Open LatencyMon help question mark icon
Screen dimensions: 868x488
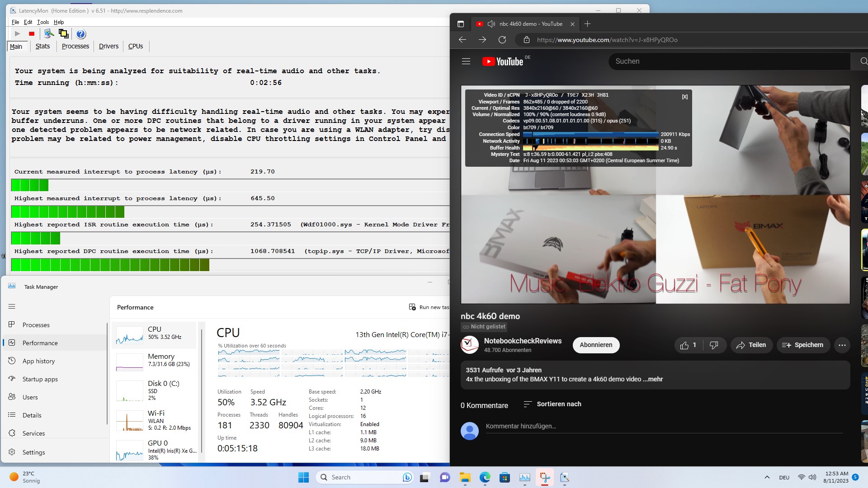click(81, 34)
